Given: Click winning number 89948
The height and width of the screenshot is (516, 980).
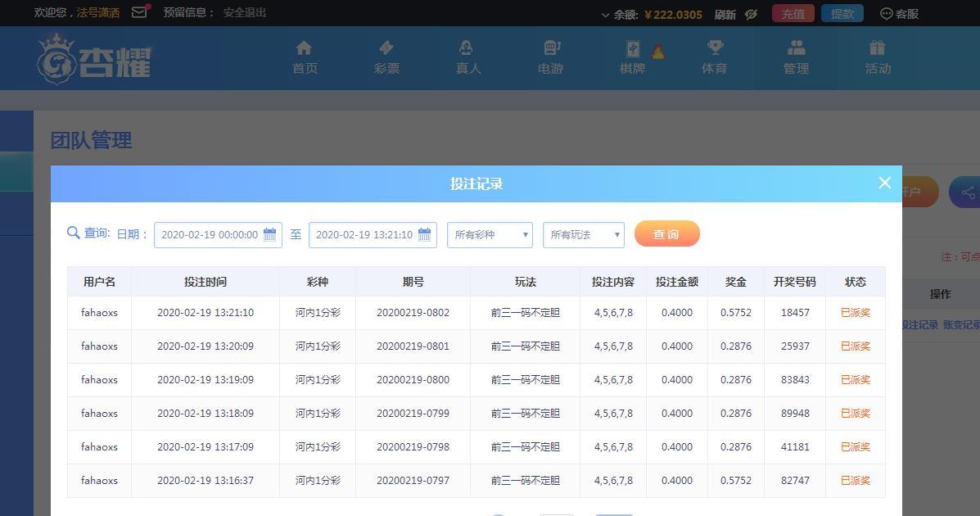Looking at the screenshot, I should (795, 414).
